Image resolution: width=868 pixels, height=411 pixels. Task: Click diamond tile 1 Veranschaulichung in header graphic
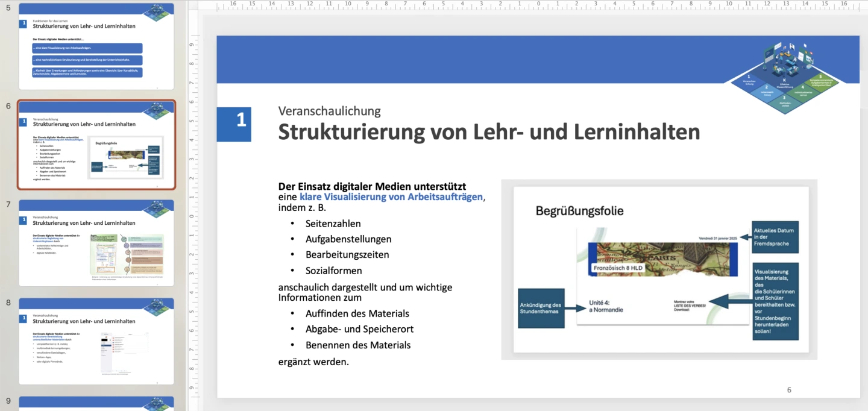[749, 80]
